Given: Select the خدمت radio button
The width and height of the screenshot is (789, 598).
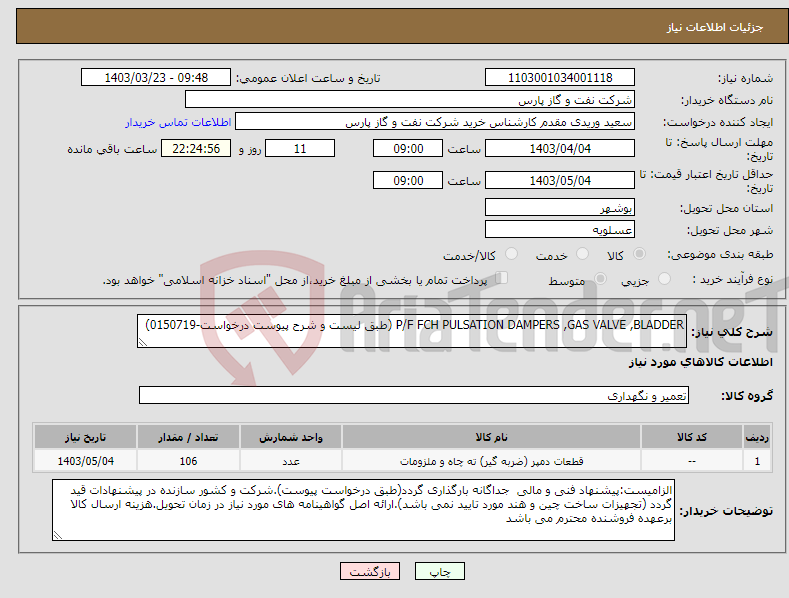Looking at the screenshot, I should point(582,254).
